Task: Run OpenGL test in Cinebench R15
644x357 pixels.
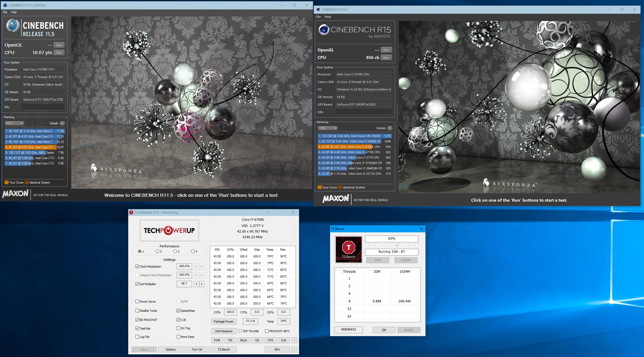Action: click(386, 50)
